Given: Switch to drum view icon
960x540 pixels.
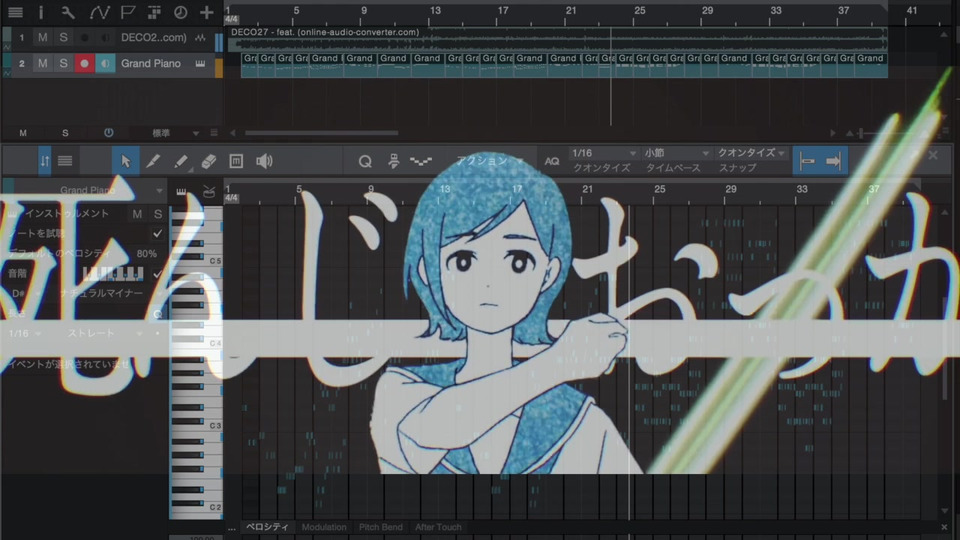Looking at the screenshot, I should [209, 192].
